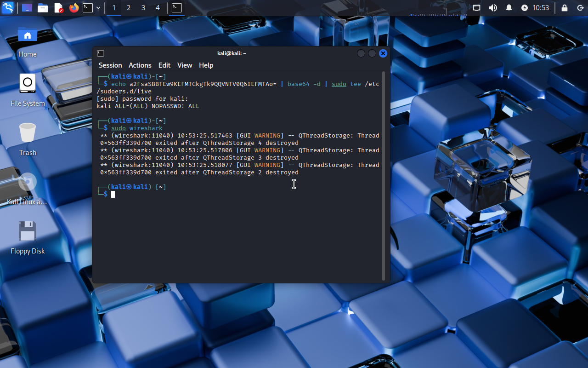Switch to workspace 3
The image size is (588, 368).
(143, 8)
